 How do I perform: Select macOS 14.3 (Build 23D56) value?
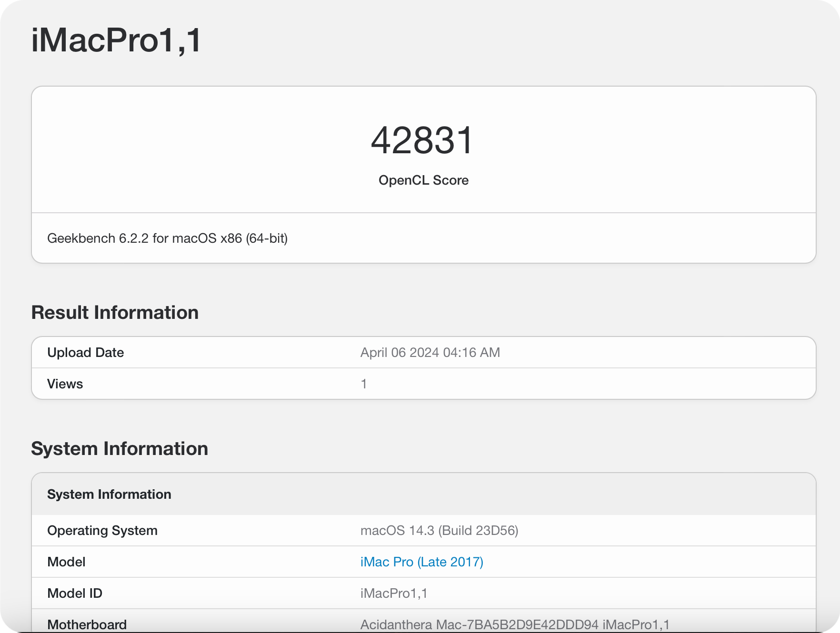[439, 530]
